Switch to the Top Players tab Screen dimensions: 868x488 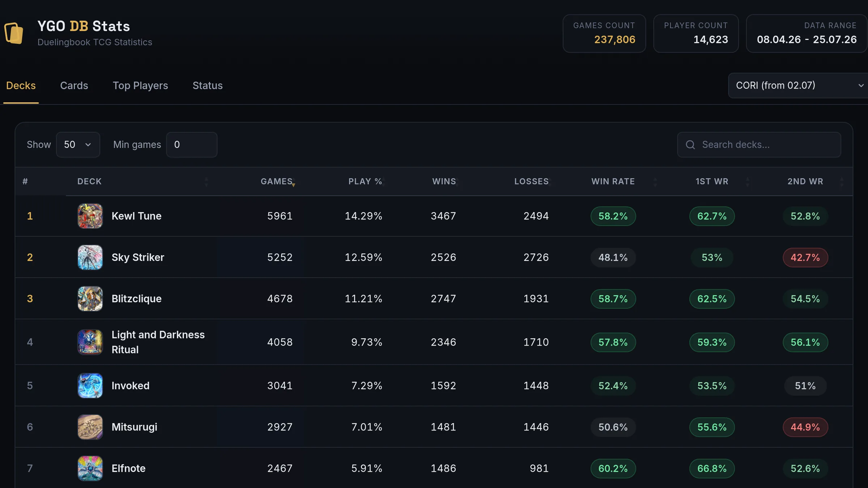point(140,86)
